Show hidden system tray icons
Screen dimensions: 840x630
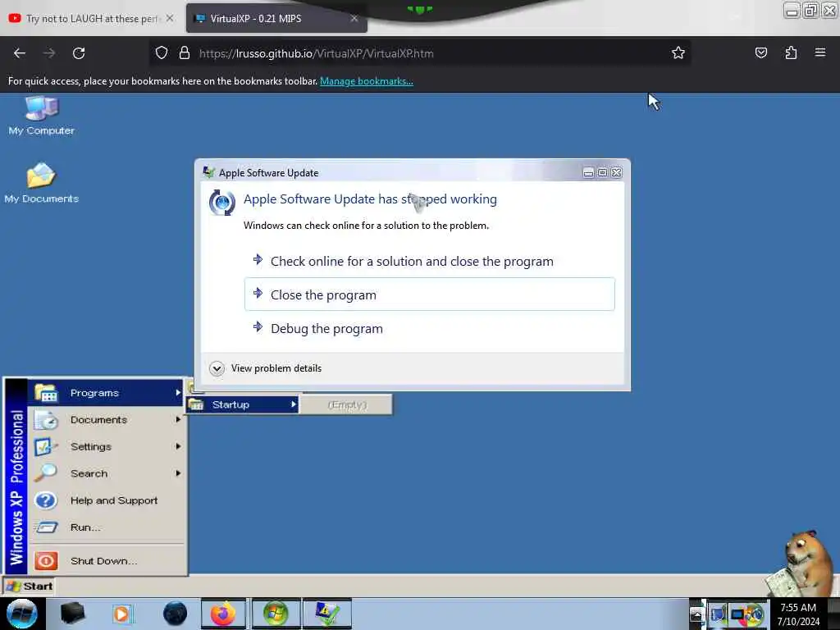tap(696, 614)
